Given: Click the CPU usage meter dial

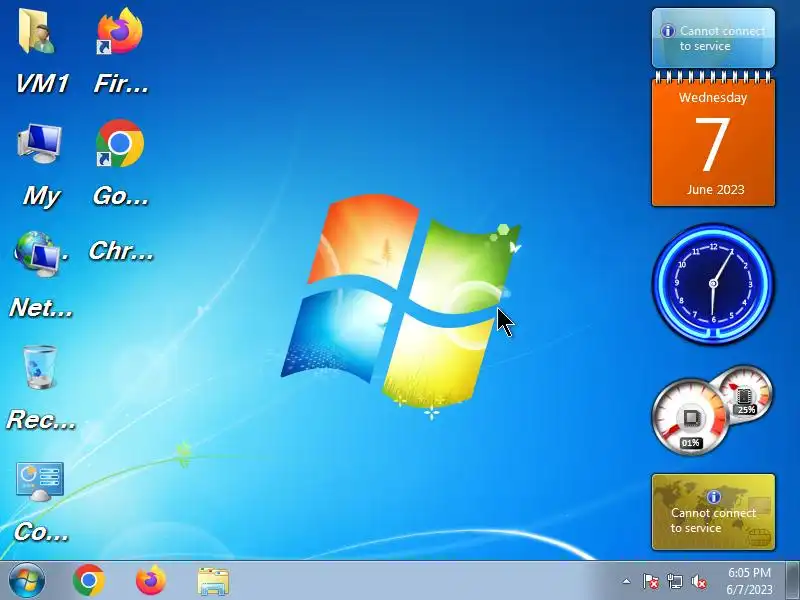Looking at the screenshot, I should point(691,417).
